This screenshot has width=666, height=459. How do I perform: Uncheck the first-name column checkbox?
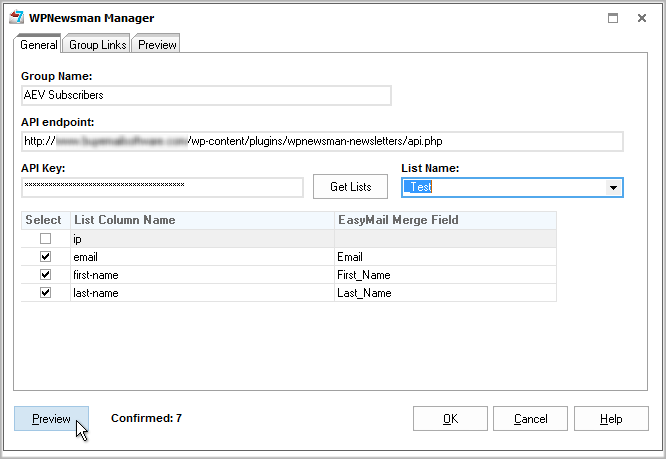(x=45, y=275)
